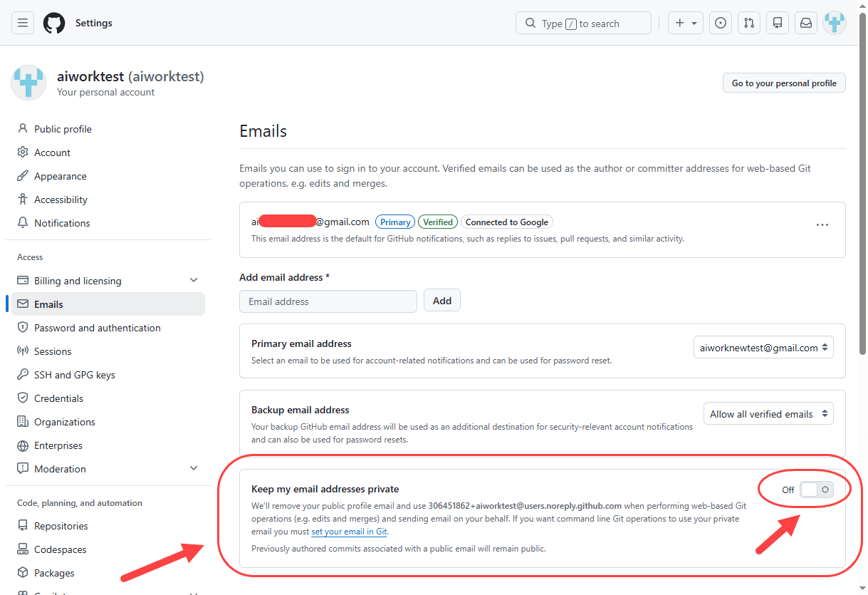Open the notifications inbox icon
Image resolution: width=868 pixels, height=595 pixels.
click(806, 23)
